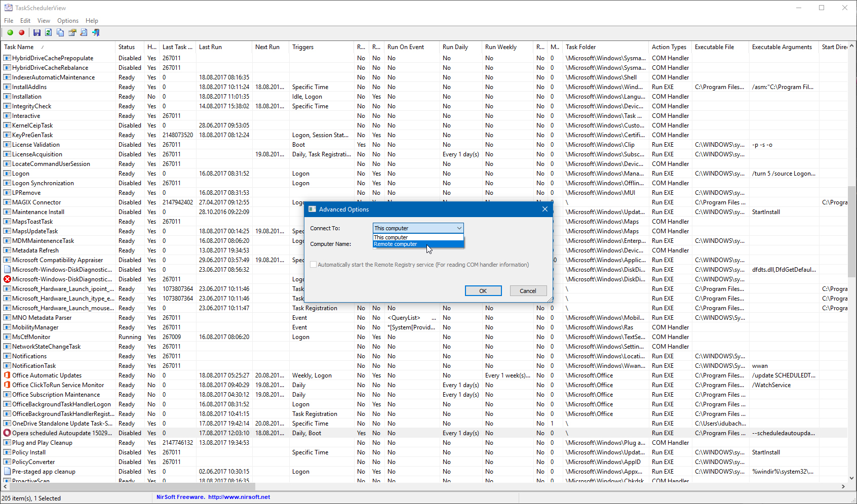Sort by the Triggers column header
This screenshot has width=857, height=504.
pos(322,47)
